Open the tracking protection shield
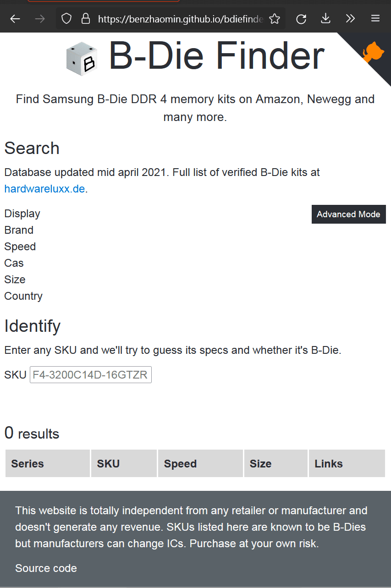Screen dimensions: 391x588 67,19
